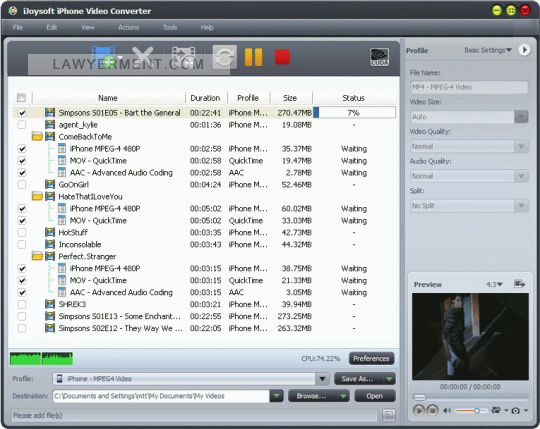Click the video icon next to HotStuff
The width and height of the screenshot is (540, 429).
click(x=50, y=232)
